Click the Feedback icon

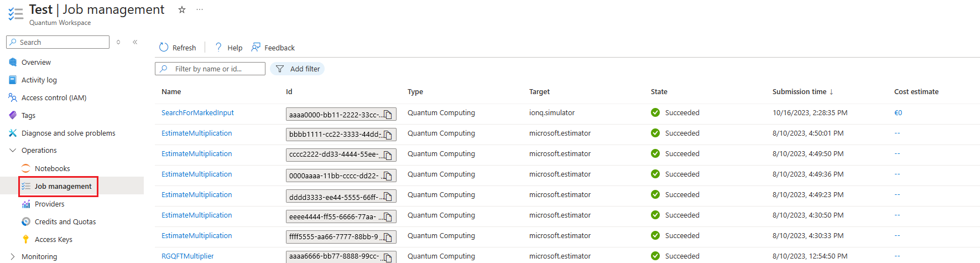(x=256, y=48)
